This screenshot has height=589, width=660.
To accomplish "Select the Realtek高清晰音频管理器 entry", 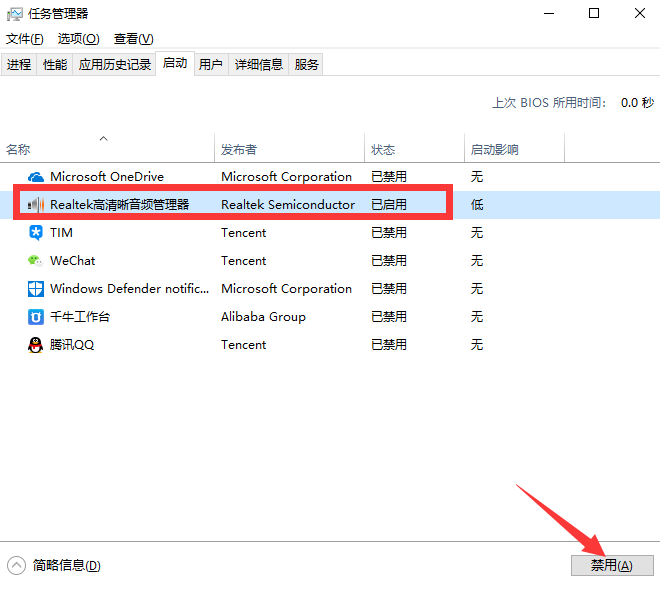I will [120, 205].
